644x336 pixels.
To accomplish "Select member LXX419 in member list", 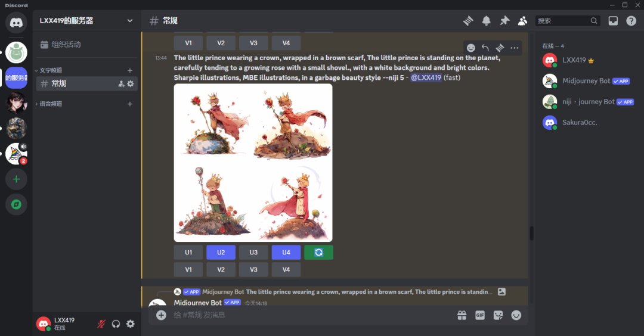I will click(x=589, y=60).
